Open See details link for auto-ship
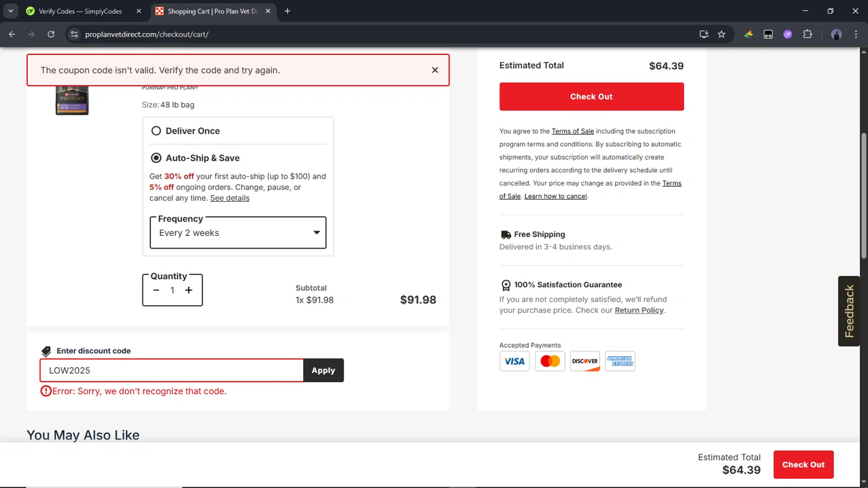This screenshot has height=488, width=868. (230, 198)
